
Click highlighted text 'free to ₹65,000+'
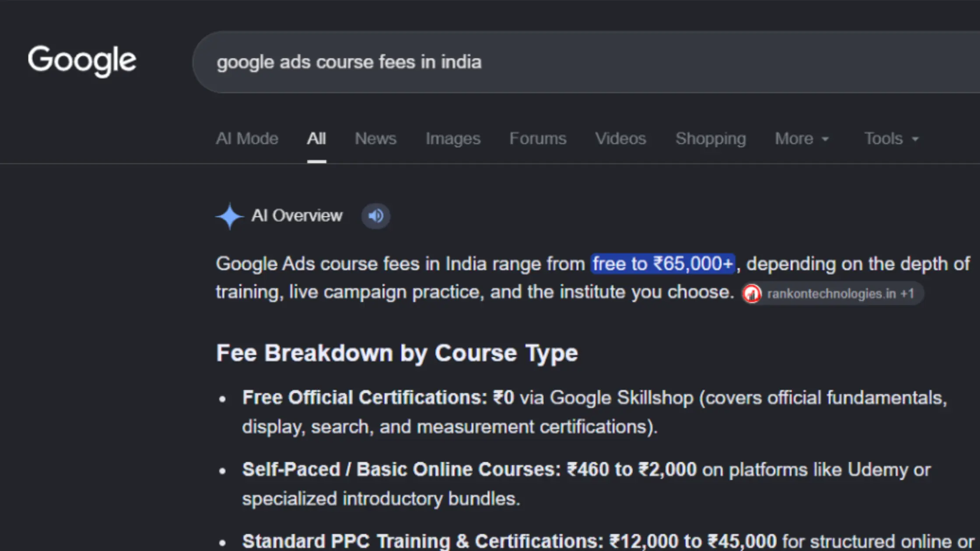pyautogui.click(x=663, y=264)
